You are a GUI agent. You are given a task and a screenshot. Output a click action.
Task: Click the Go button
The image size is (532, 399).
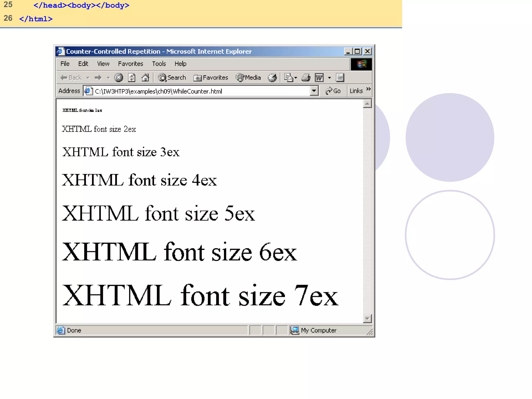tap(333, 91)
